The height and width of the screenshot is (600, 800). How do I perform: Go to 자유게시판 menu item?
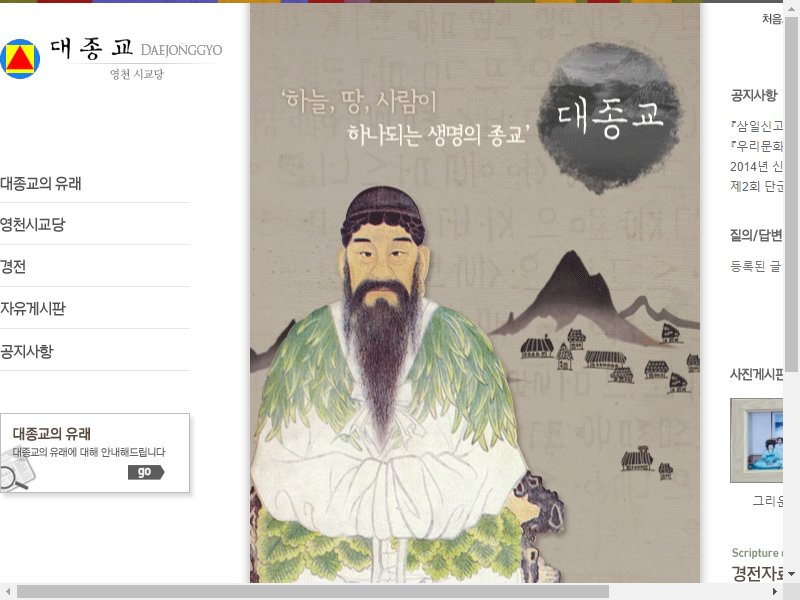[x=33, y=308]
